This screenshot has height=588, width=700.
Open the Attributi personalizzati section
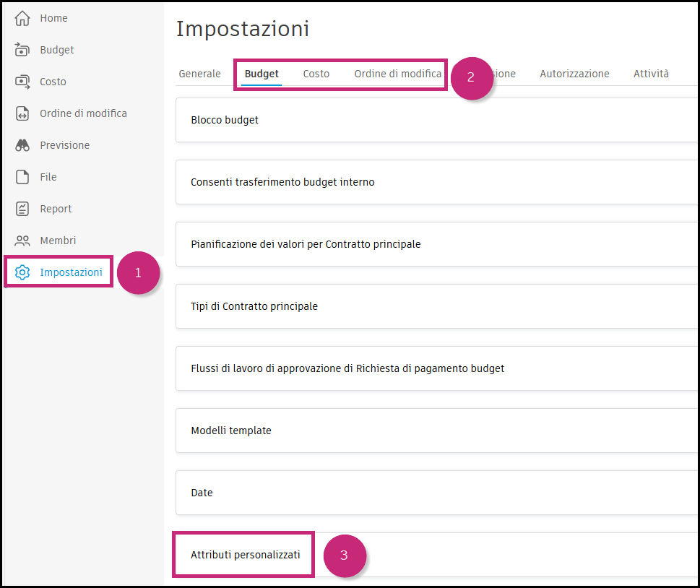point(243,554)
